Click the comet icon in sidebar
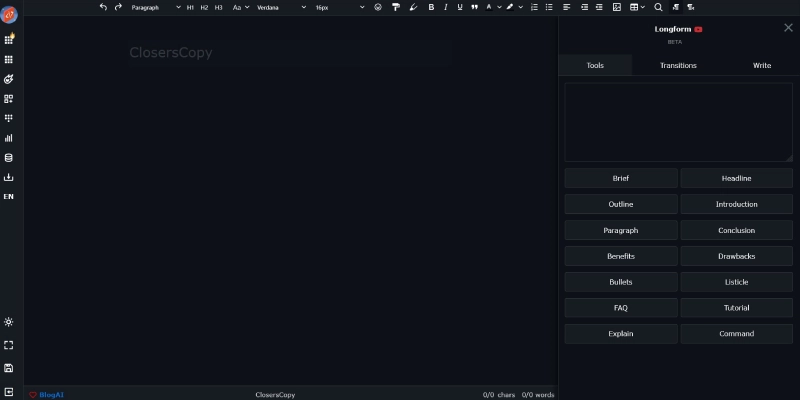 click(x=9, y=79)
